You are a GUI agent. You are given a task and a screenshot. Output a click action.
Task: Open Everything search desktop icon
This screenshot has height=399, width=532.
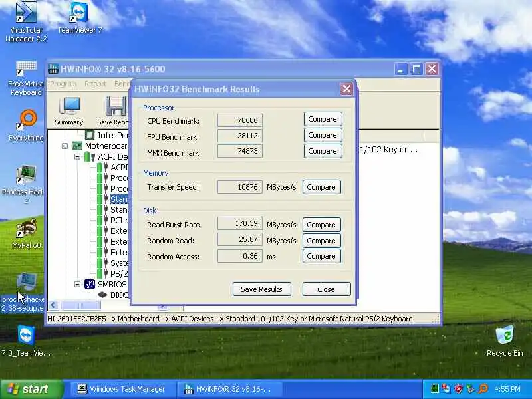click(x=26, y=126)
